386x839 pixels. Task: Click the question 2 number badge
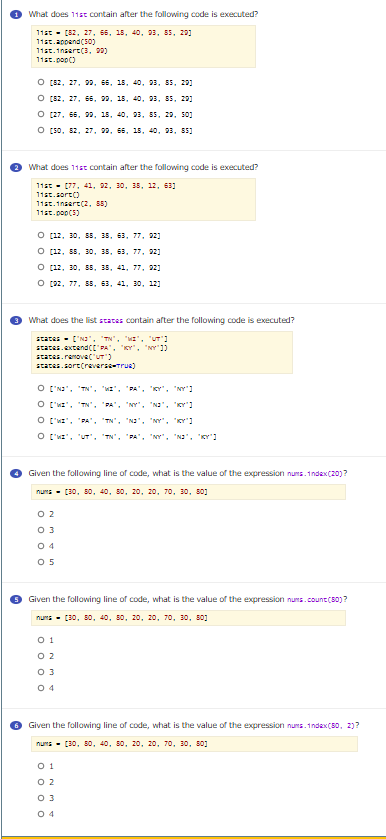coord(17,167)
